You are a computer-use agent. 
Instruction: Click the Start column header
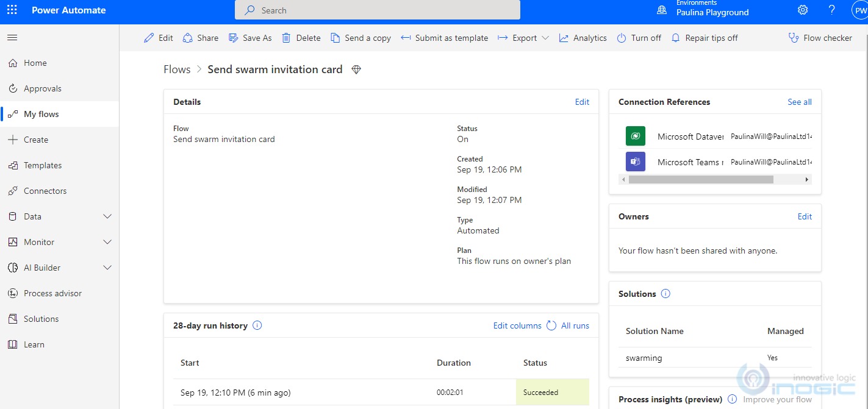pos(190,363)
